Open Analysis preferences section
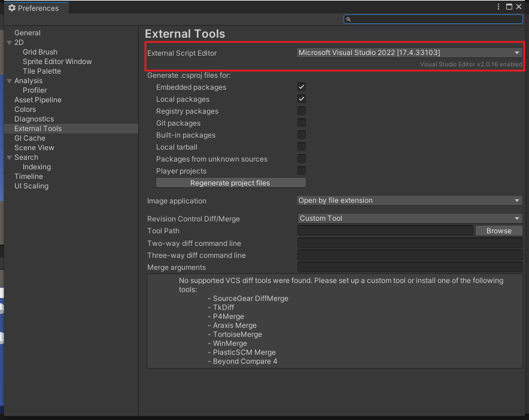Screen dimensions: 529x420 tap(28, 81)
